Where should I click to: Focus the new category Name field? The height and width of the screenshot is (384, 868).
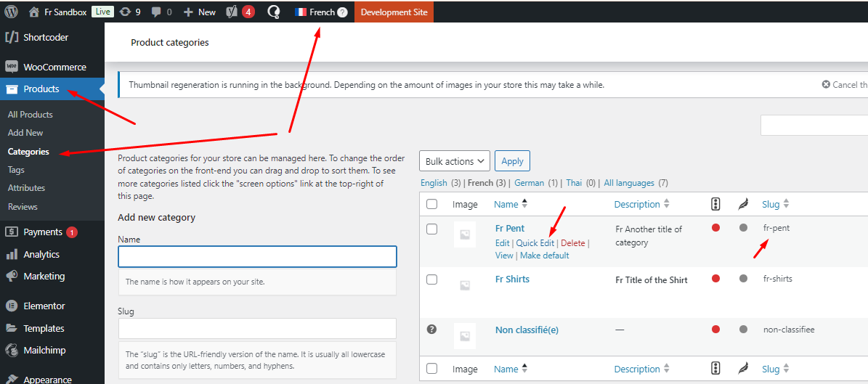(x=257, y=257)
